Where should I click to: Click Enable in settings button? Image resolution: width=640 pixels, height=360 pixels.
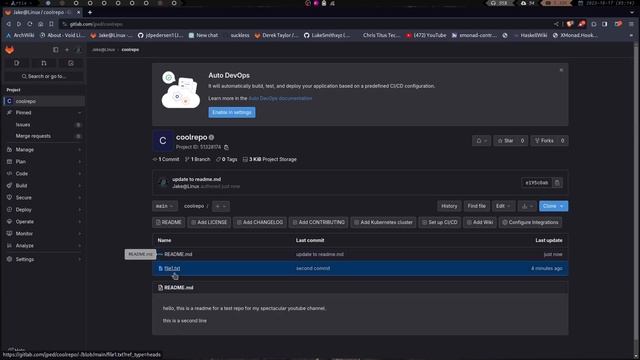pyautogui.click(x=232, y=113)
